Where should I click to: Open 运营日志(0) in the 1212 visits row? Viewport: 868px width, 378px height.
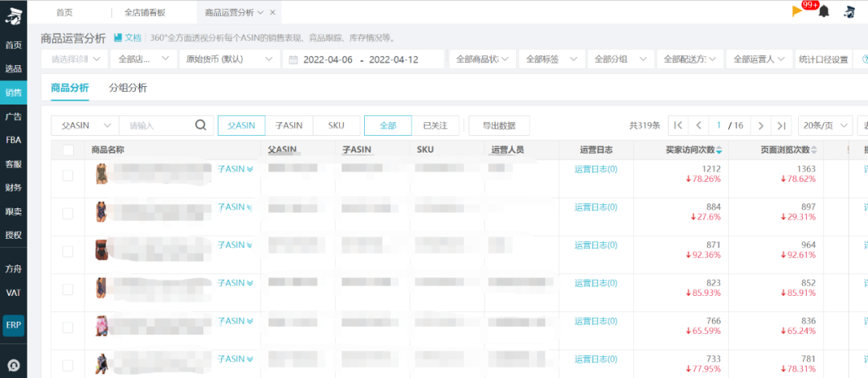(596, 169)
